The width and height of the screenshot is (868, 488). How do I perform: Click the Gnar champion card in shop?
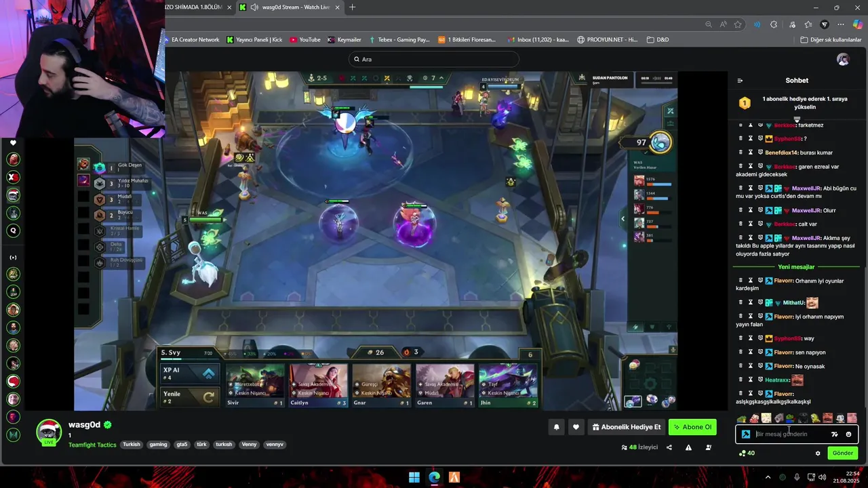(382, 385)
